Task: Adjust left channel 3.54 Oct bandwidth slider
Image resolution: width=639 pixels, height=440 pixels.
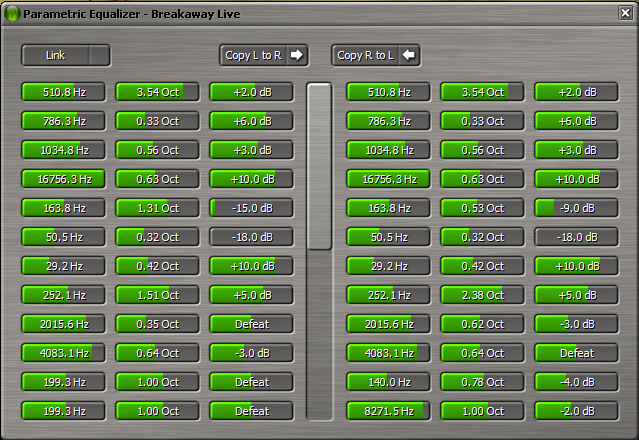Action: (x=158, y=92)
